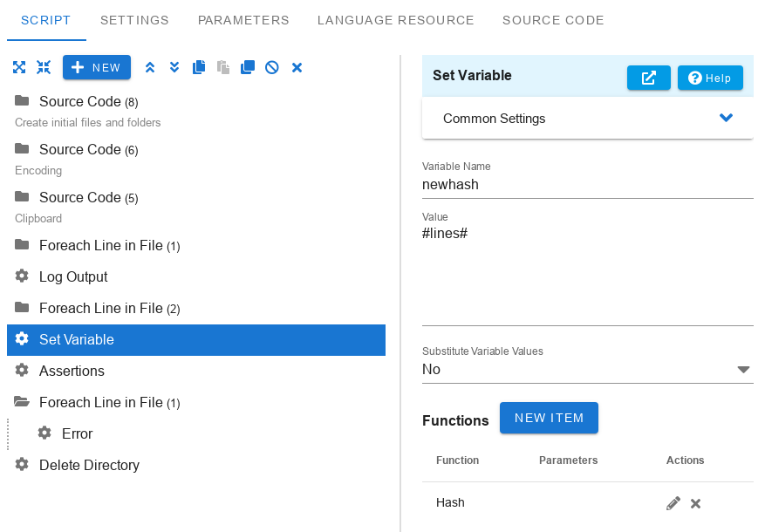Open Set Variable in external window
765x532 pixels.
tap(648, 78)
